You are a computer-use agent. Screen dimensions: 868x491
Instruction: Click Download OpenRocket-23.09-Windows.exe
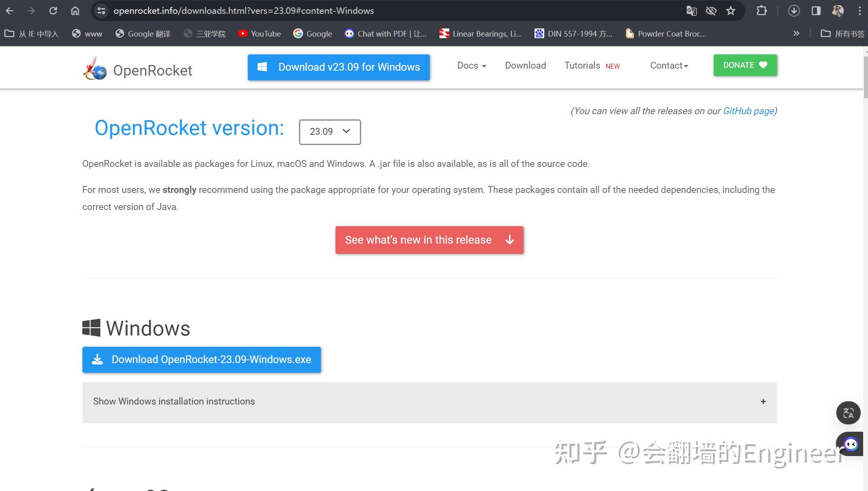point(201,359)
